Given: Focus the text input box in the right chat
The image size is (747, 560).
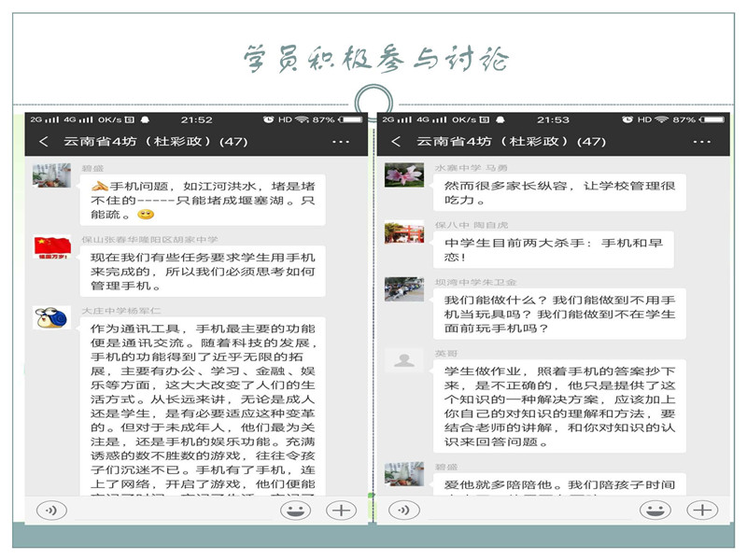Looking at the screenshot, I should point(528,510).
